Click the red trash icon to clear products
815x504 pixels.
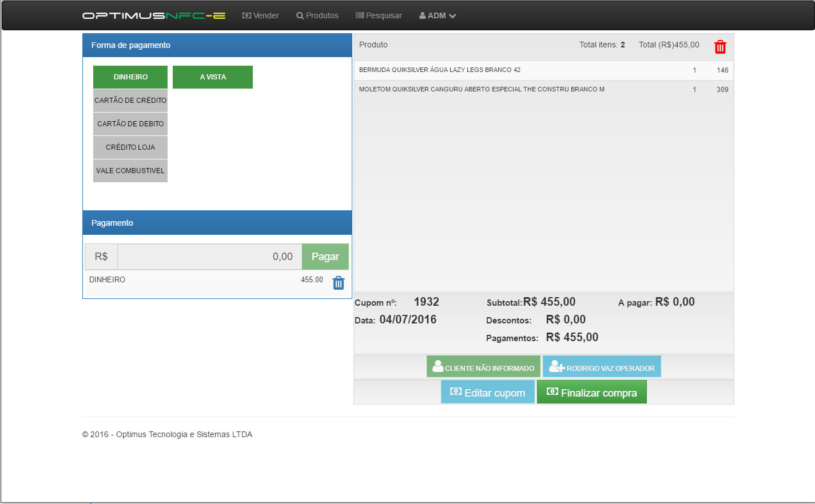point(721,47)
